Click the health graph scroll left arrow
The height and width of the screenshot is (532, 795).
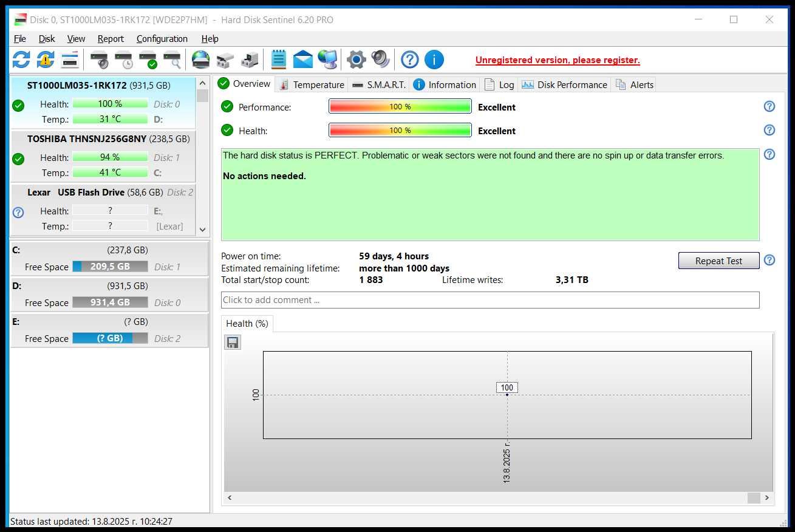click(x=230, y=498)
